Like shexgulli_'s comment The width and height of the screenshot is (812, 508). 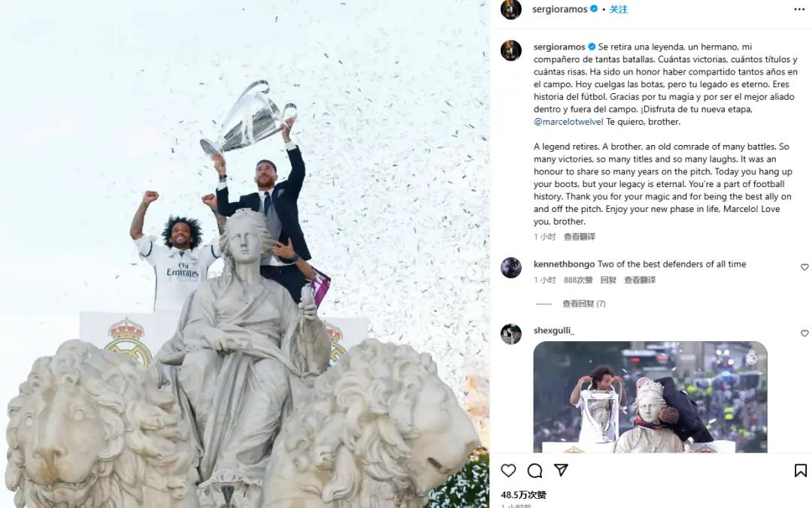pos(804,334)
